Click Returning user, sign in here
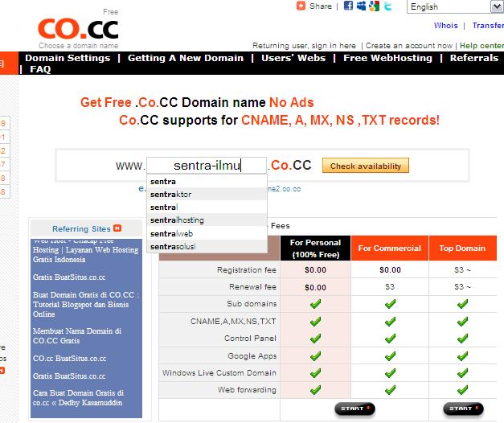 click(304, 46)
